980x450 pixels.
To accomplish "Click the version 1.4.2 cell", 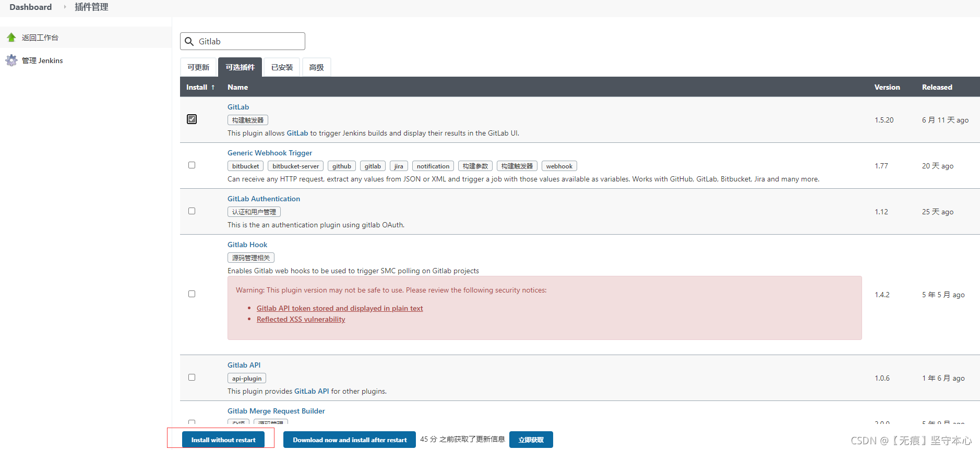I will (x=882, y=295).
